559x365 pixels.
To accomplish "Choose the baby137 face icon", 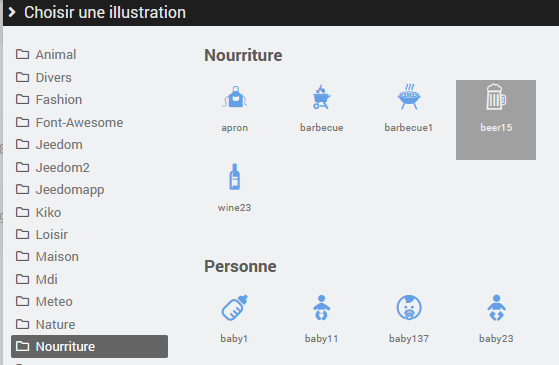I will (409, 308).
